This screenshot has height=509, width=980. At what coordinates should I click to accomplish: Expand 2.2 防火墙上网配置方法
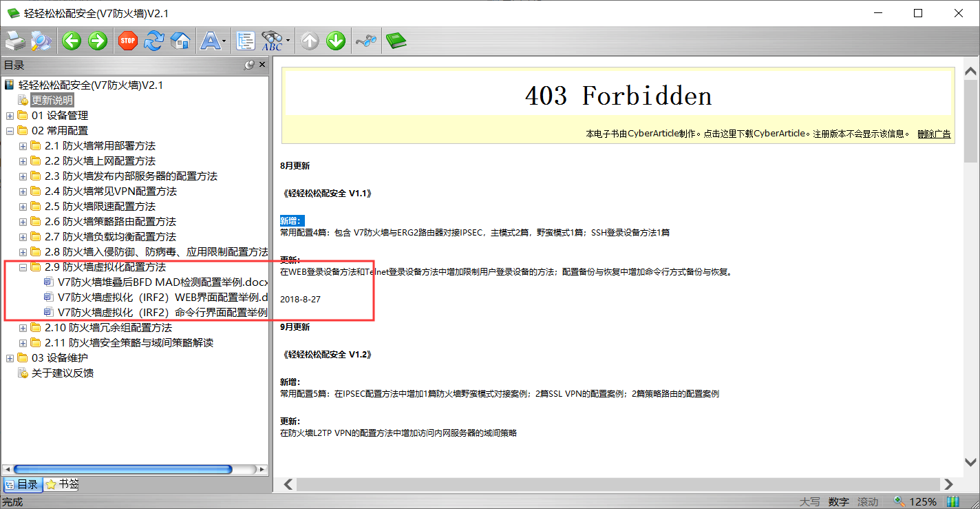23,161
